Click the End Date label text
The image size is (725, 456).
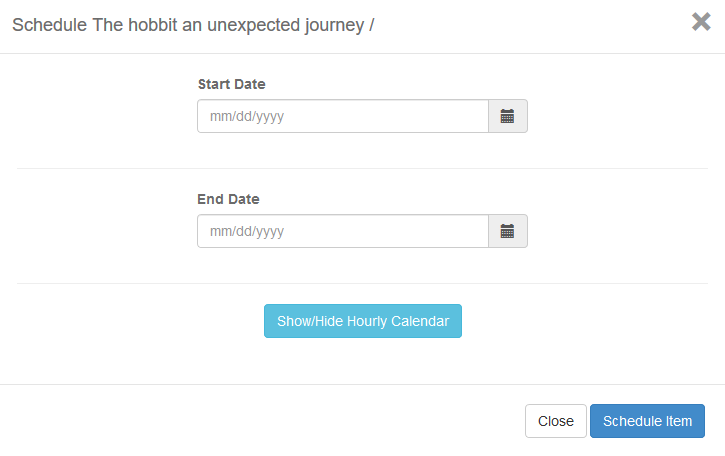tap(228, 199)
